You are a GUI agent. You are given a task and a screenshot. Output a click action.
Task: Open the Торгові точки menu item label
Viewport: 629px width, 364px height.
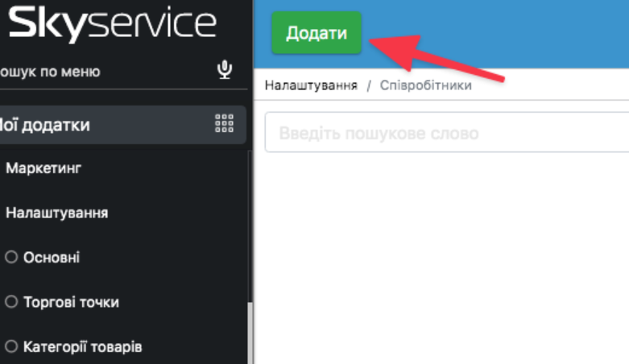[x=72, y=302]
